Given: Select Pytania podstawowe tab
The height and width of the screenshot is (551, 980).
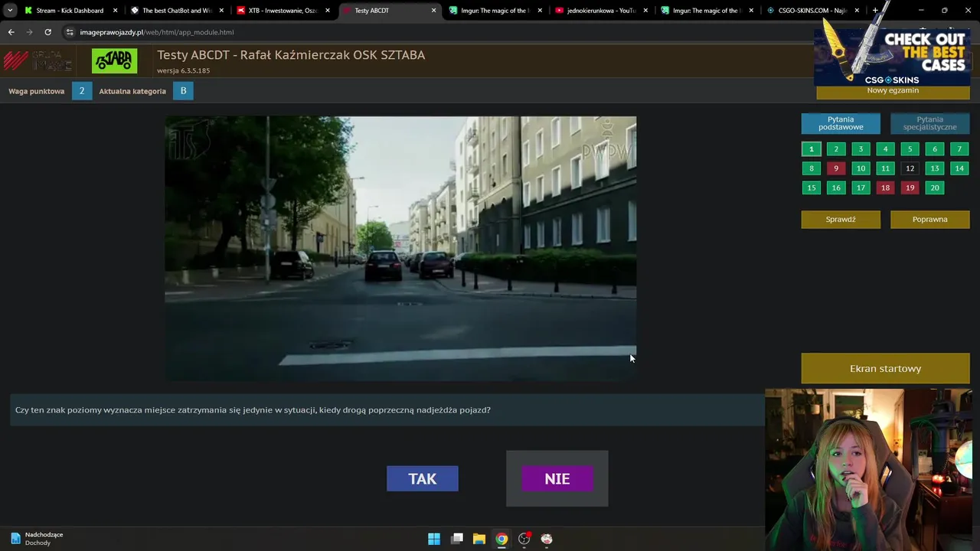Looking at the screenshot, I should point(841,123).
